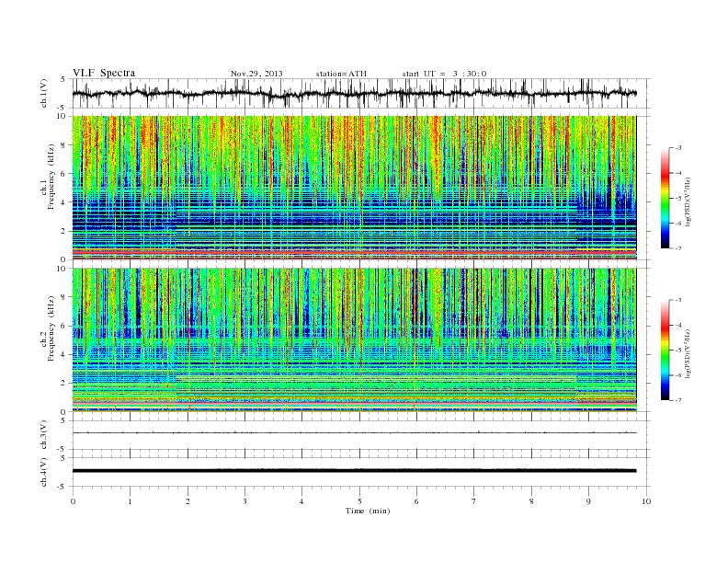Click the time axis "6" tick label
The height and width of the screenshot is (563, 728).
[x=416, y=501]
